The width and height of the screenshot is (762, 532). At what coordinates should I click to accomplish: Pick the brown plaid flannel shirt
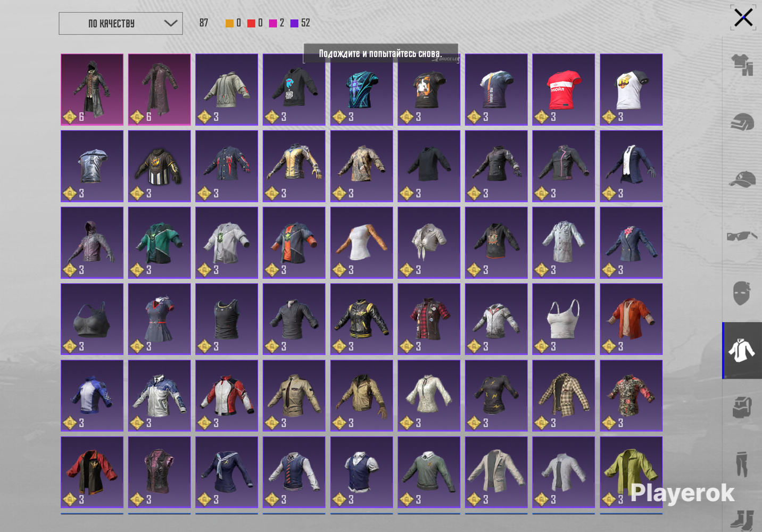(x=564, y=396)
